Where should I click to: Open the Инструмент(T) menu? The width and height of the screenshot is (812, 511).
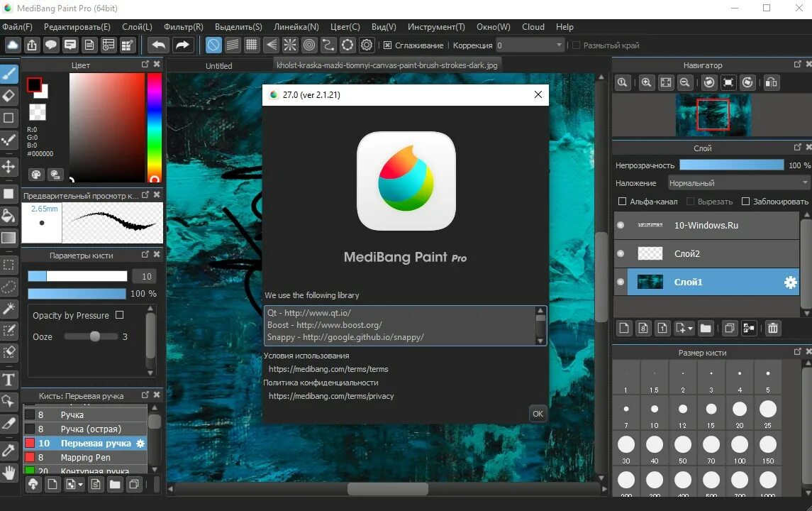tap(436, 27)
